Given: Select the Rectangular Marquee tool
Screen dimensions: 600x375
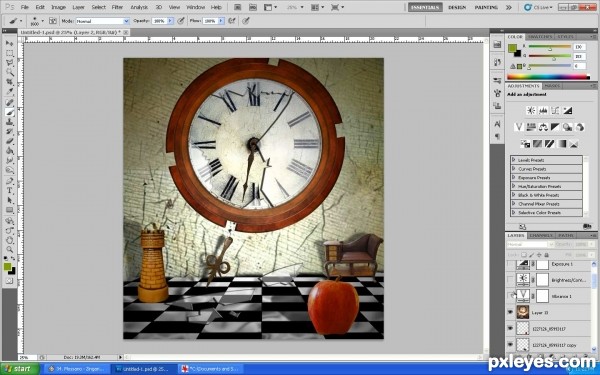Looking at the screenshot, I should [x=10, y=53].
